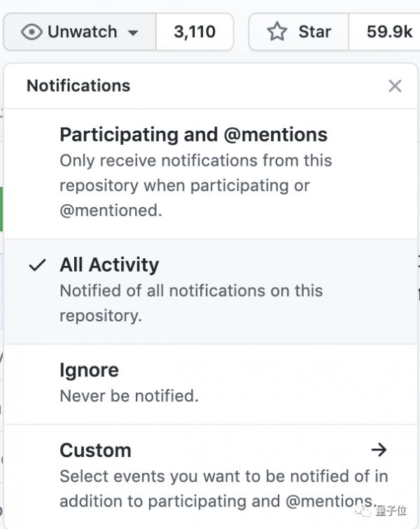Click the 'Never be notified.' text
The width and height of the screenshot is (420, 529).
point(129,396)
